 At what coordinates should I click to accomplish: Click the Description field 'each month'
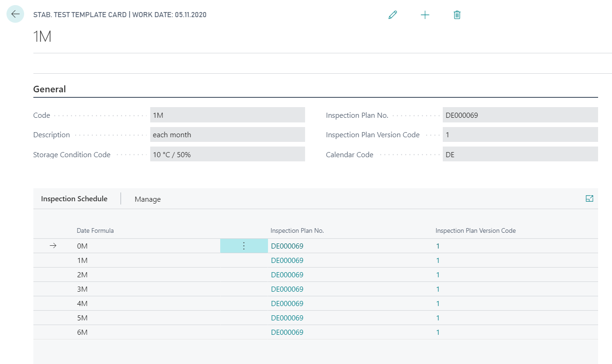(x=227, y=134)
